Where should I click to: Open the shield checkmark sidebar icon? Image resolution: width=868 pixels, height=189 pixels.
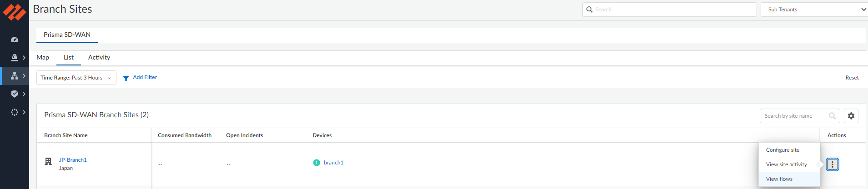(x=15, y=94)
